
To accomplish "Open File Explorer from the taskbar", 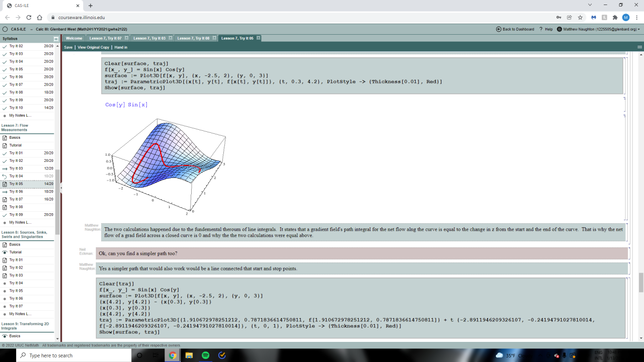I will (189, 355).
